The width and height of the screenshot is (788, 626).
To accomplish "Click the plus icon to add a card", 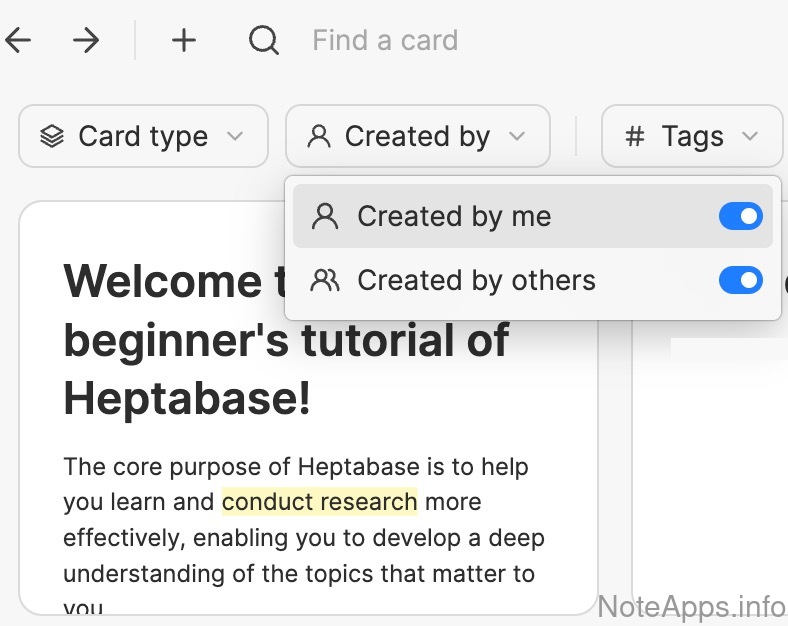I will click(x=183, y=40).
